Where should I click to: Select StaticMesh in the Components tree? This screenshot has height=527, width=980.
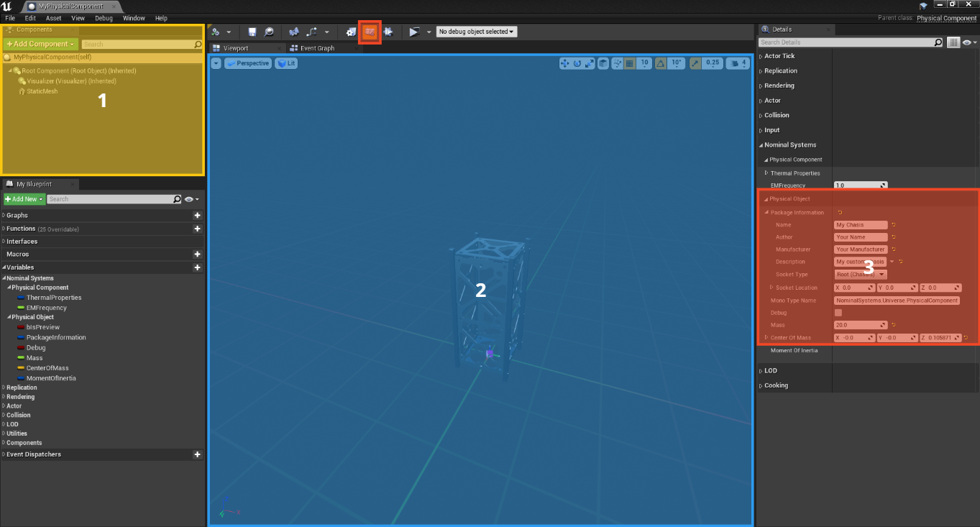coord(42,91)
